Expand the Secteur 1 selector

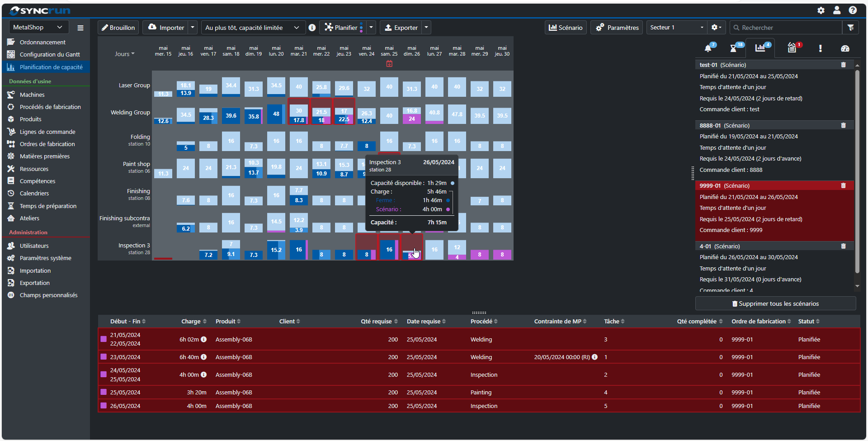677,28
